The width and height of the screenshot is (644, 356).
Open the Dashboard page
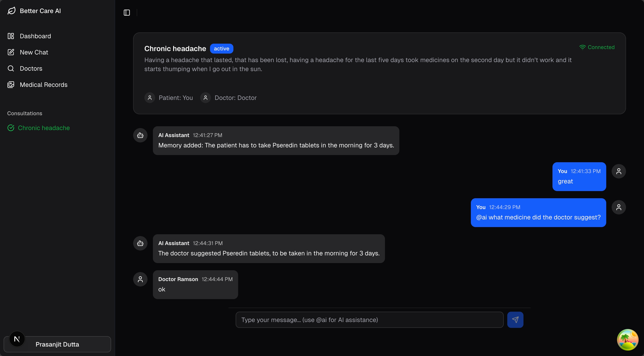pos(35,36)
